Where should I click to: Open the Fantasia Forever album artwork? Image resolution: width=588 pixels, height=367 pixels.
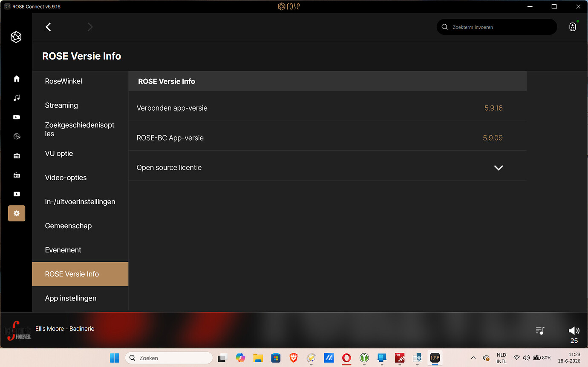(x=17, y=331)
